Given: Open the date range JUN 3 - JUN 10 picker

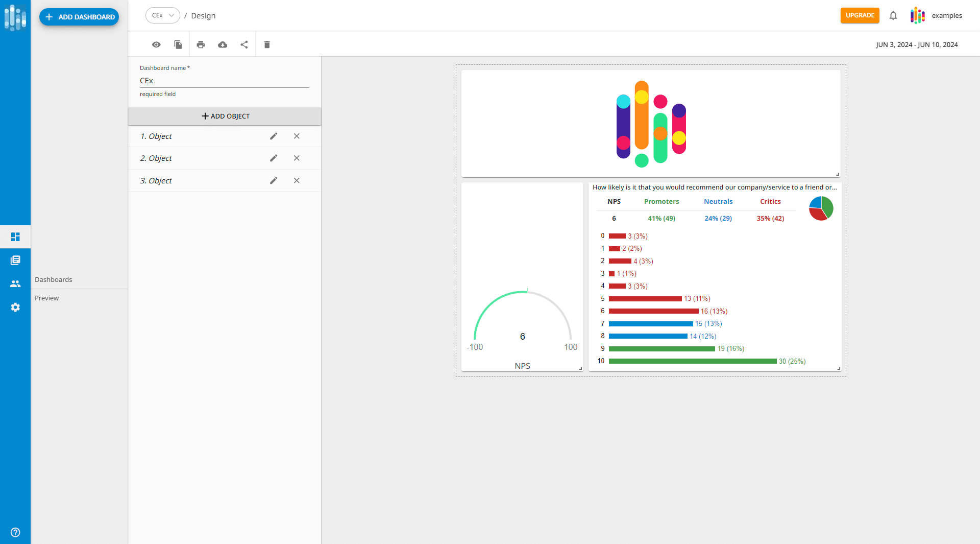Looking at the screenshot, I should 917,45.
